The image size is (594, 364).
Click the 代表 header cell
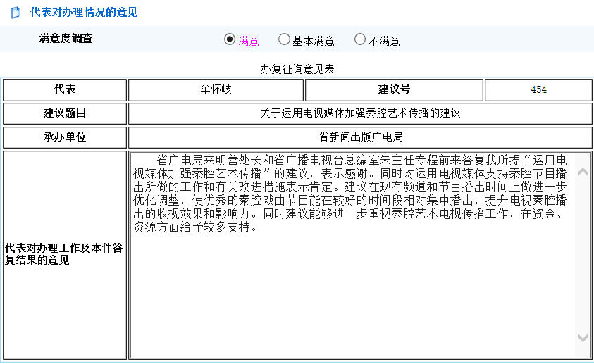[x=65, y=89]
